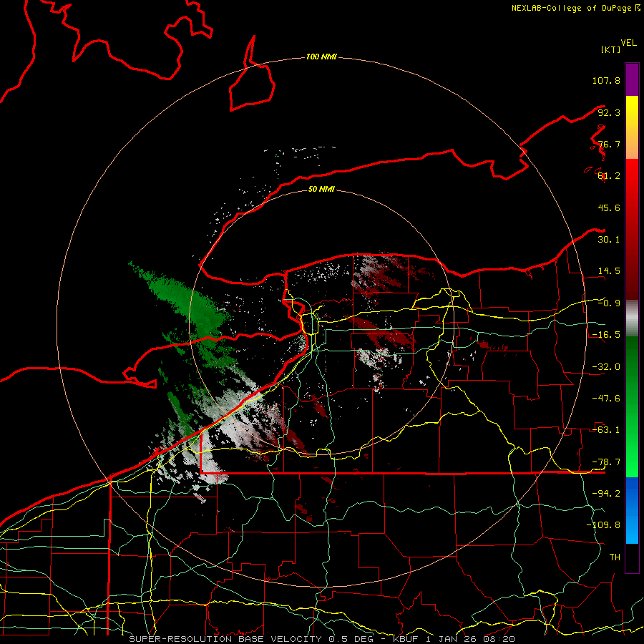
Task: Click the 107.8 velocity scale value
Action: coord(606,80)
